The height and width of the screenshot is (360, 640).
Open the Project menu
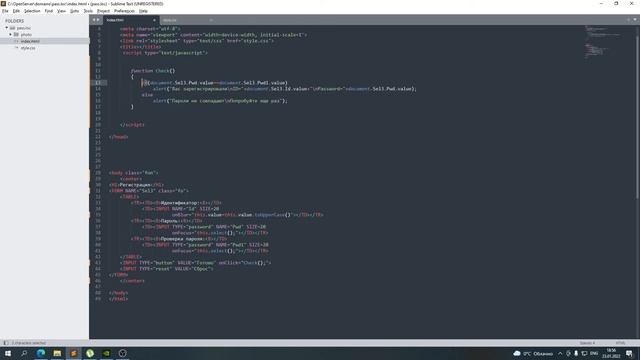click(103, 11)
